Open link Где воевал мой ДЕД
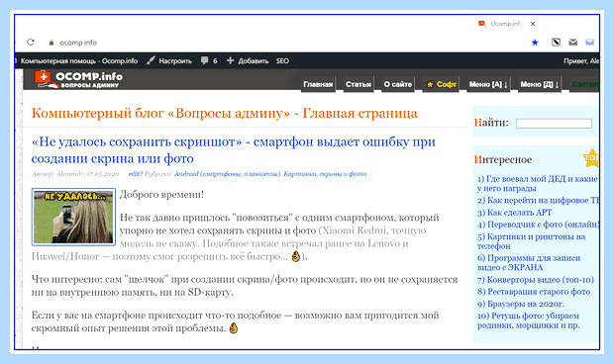Screen dimensions: 614x364 (x=537, y=183)
